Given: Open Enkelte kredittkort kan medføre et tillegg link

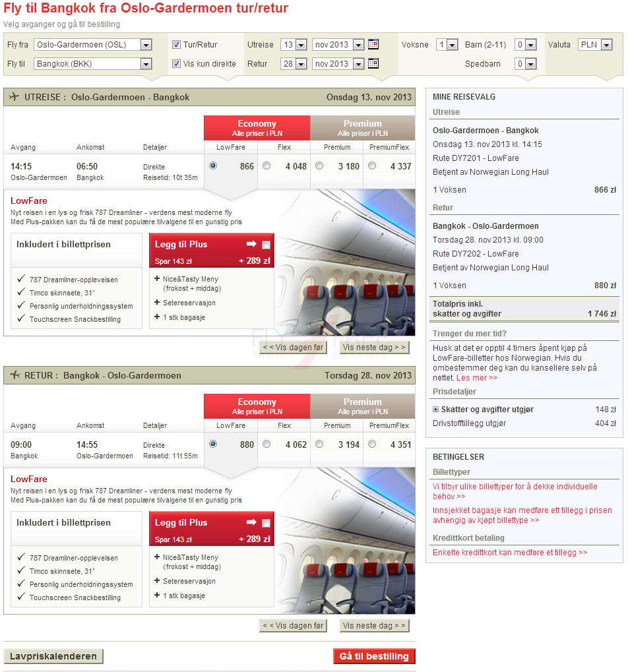Looking at the screenshot, I should (510, 553).
